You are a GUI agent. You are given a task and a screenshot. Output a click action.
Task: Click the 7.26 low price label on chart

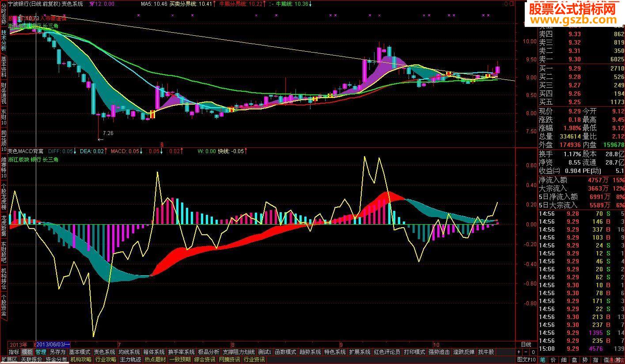coord(108,132)
